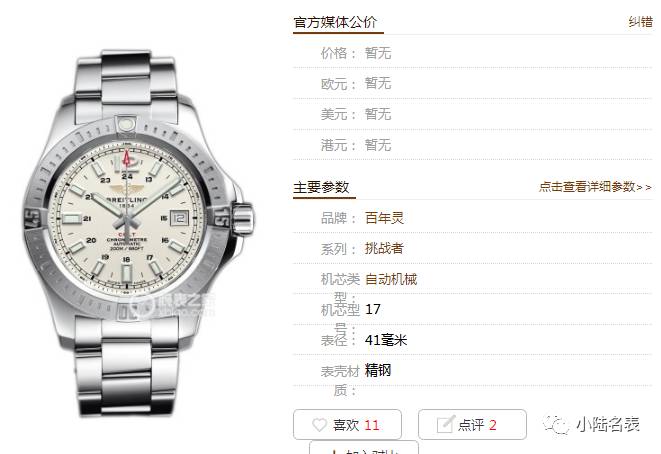Click the date window on the watch dial

point(179,218)
